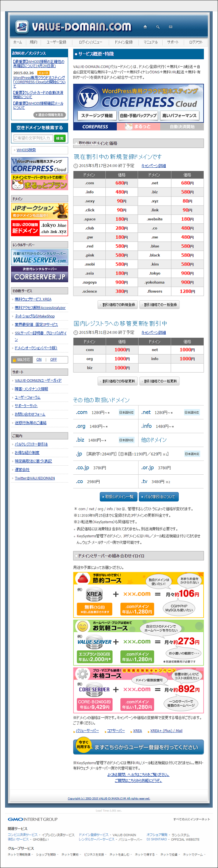218x868 pixels.
Task: Click ログアウト in nav bar
Action: tap(196, 42)
